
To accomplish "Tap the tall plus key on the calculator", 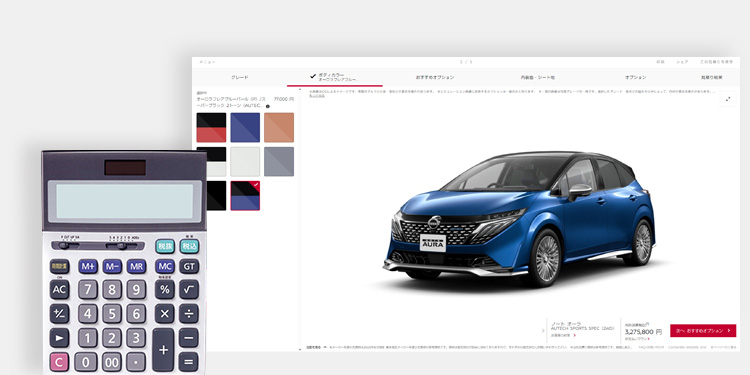I will [164, 350].
